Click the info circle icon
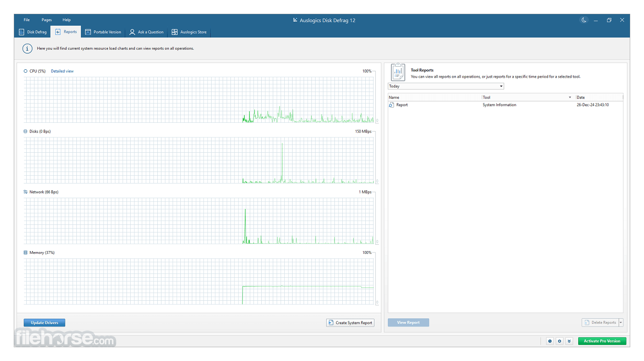Viewport: 644px width, 361px height. point(28,48)
